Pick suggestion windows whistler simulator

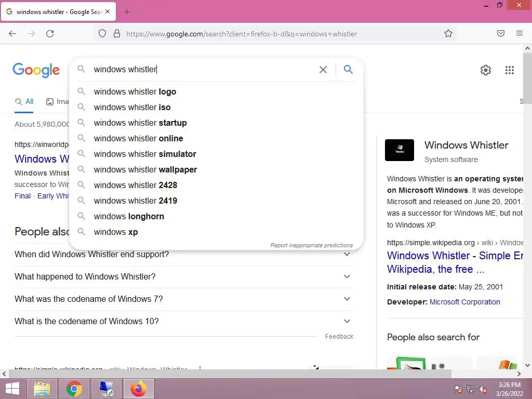click(x=216, y=154)
